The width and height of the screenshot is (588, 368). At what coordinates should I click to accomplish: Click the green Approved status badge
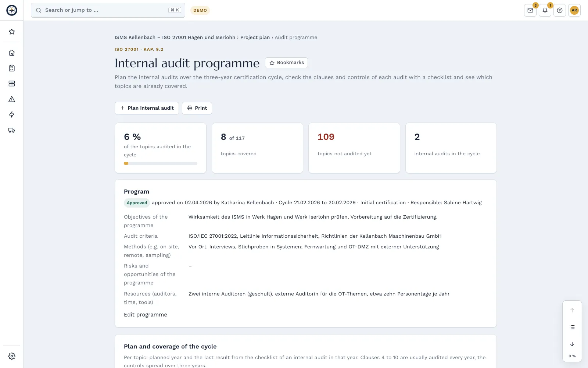pyautogui.click(x=137, y=203)
